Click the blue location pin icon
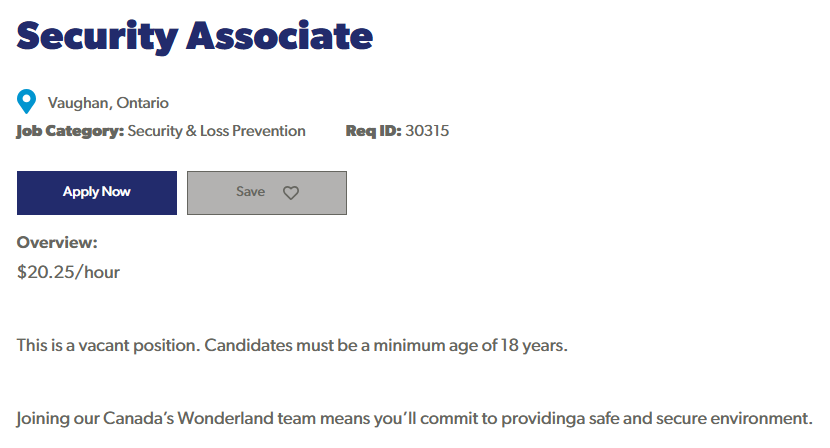 click(27, 101)
